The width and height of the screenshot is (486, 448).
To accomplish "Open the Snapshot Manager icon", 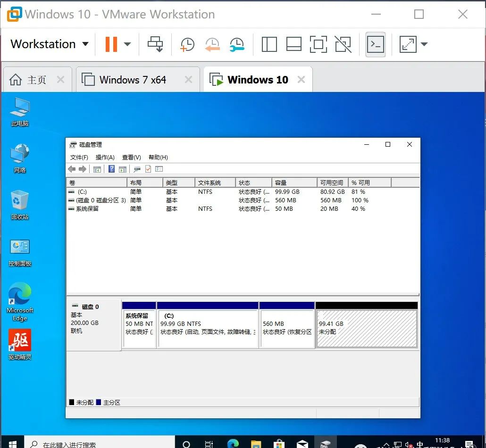I will click(237, 44).
